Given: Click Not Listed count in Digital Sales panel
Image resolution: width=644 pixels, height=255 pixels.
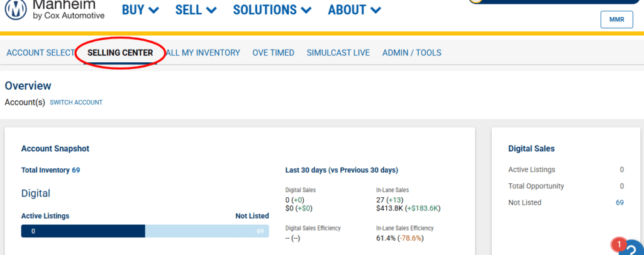Looking at the screenshot, I should tap(619, 202).
